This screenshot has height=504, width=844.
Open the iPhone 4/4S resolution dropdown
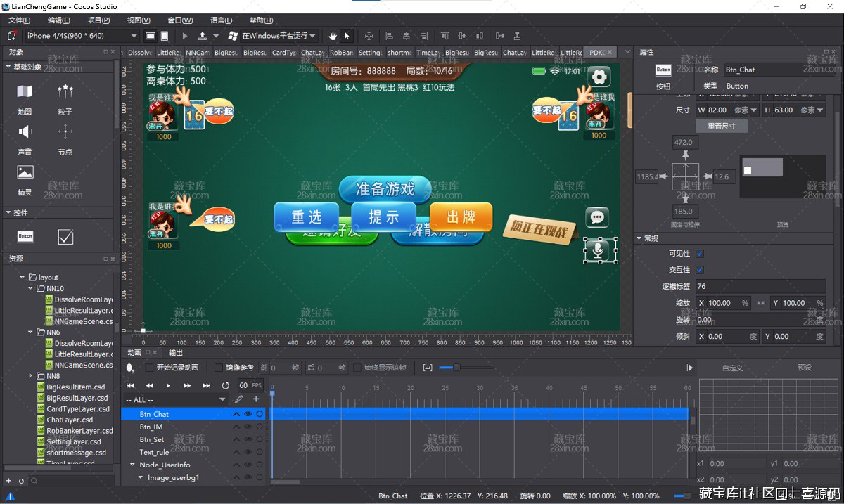pos(82,36)
